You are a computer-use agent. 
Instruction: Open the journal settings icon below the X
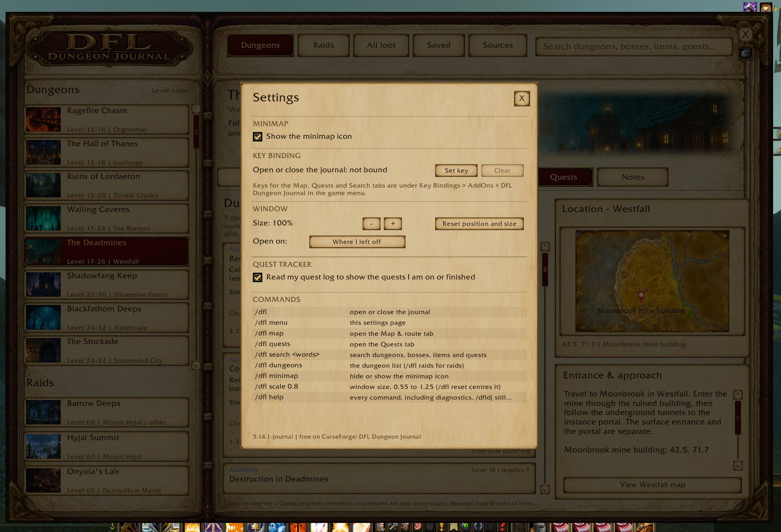coord(745,53)
